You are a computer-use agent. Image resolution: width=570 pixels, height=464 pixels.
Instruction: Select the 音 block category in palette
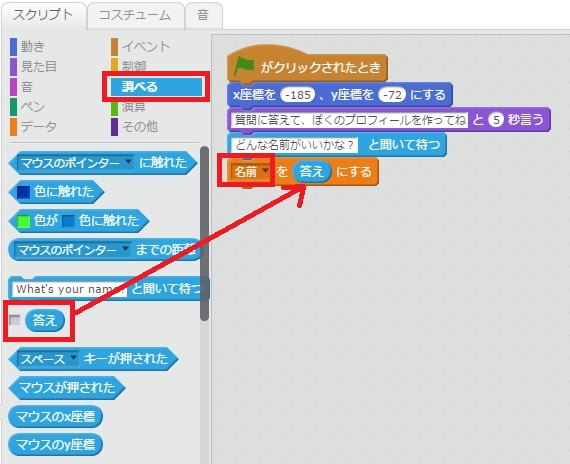pos(27,87)
